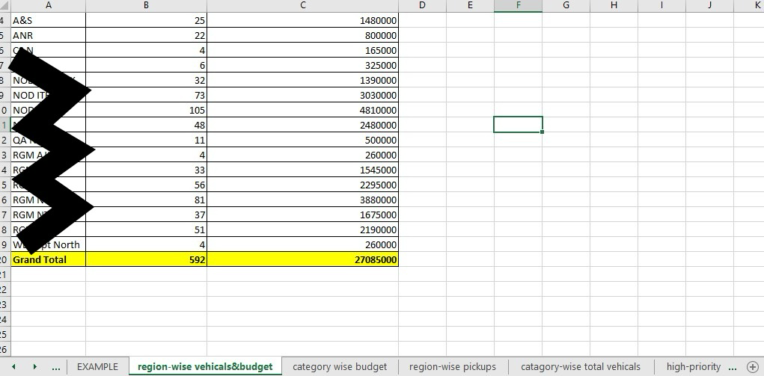Screen dimensions: 764x376
Task: Click the grand total 592 cell
Action: (146, 260)
